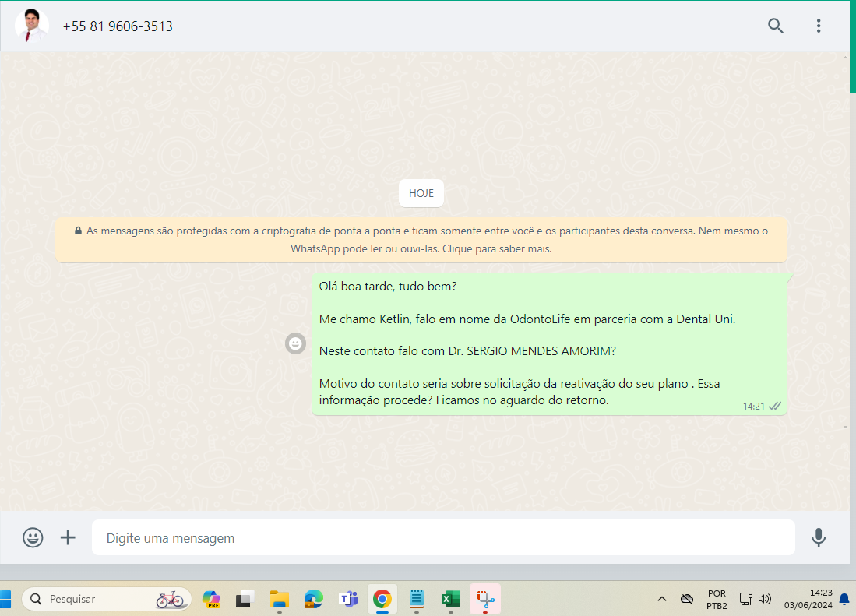Click the Windows Start button

tap(5, 599)
